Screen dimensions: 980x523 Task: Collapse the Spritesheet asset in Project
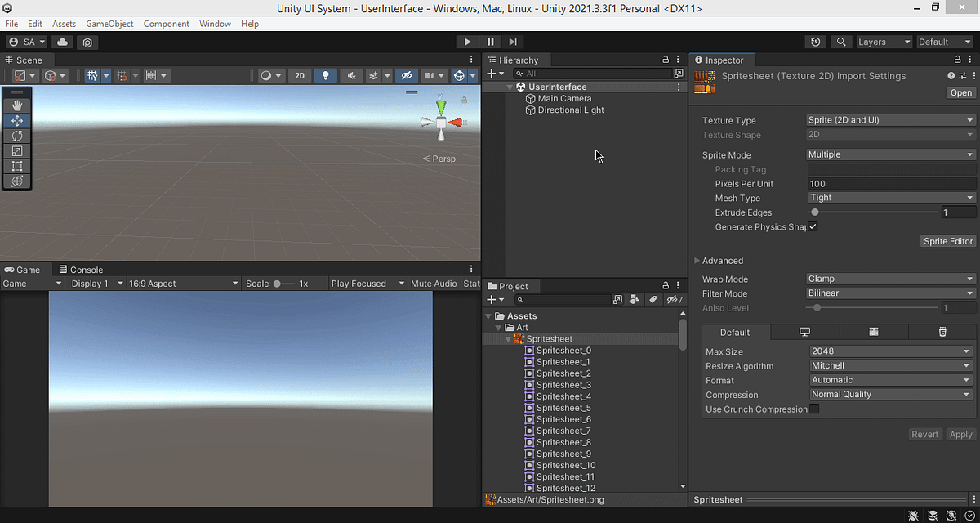pyautogui.click(x=508, y=338)
